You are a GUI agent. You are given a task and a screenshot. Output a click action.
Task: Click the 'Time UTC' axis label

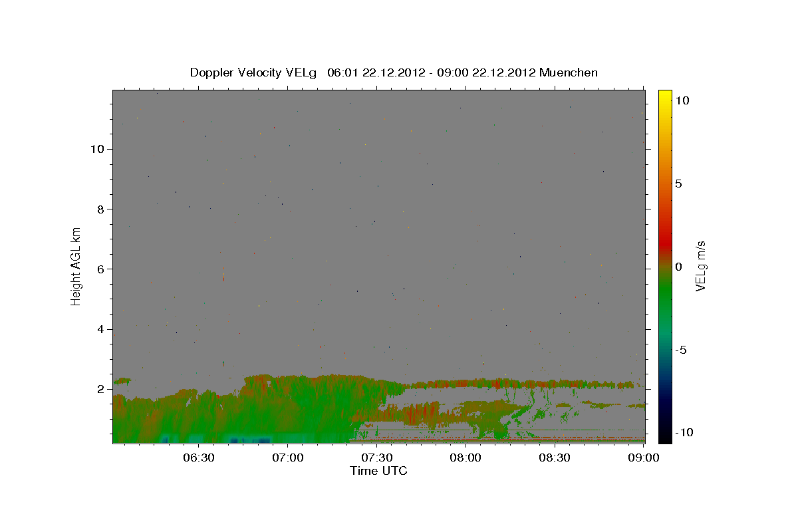378,471
